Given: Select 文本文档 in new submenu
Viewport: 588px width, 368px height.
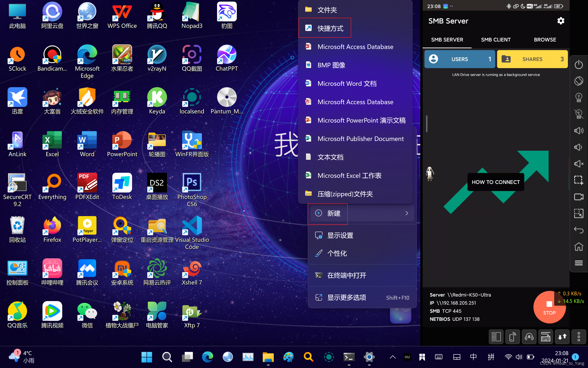Looking at the screenshot, I should pyautogui.click(x=355, y=157).
